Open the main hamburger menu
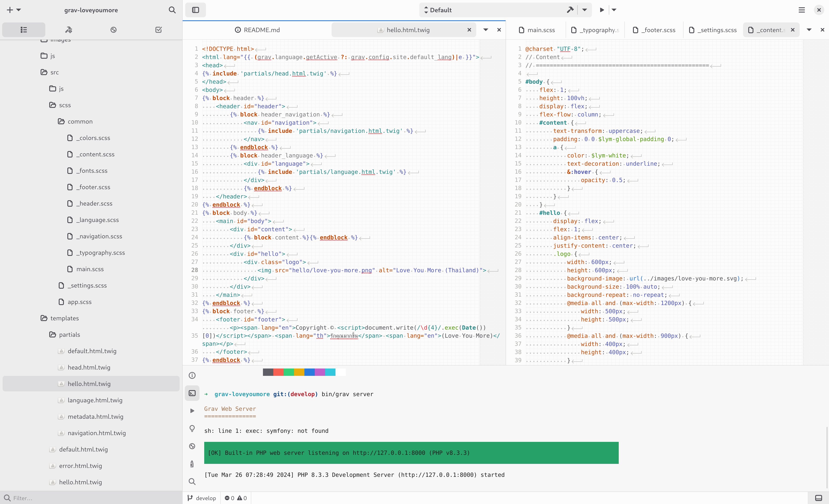This screenshot has height=504, width=829. (x=802, y=10)
